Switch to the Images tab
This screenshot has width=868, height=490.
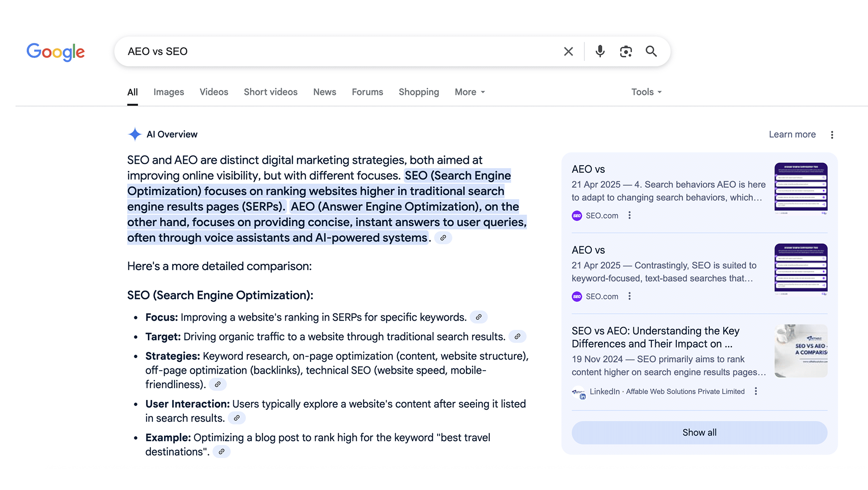coord(169,92)
